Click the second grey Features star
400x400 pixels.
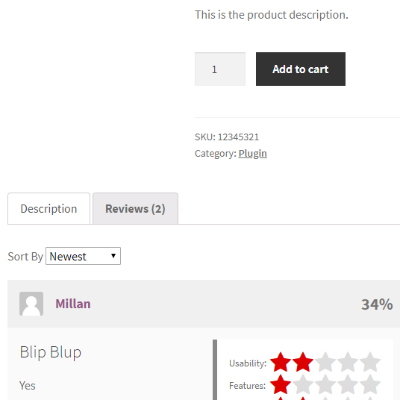coord(303,384)
